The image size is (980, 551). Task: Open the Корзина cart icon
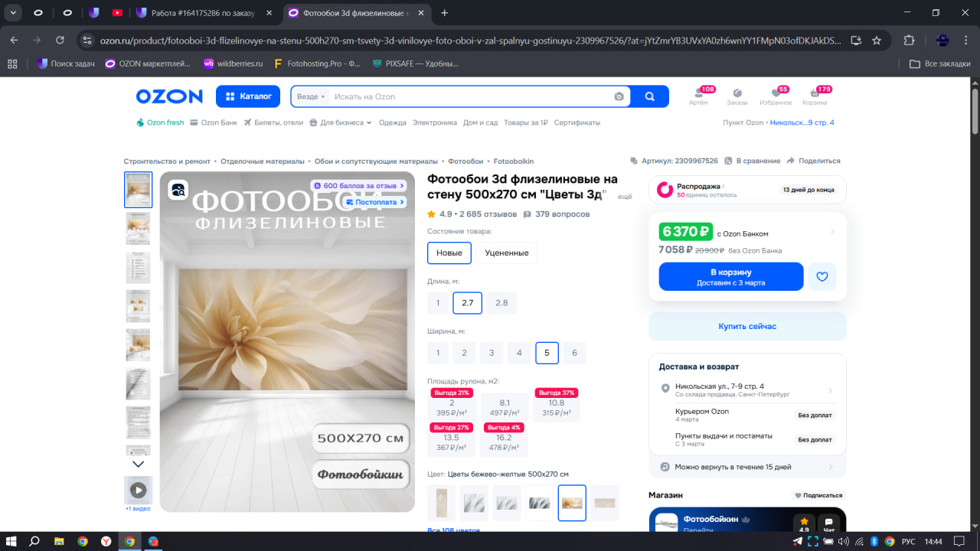[815, 96]
